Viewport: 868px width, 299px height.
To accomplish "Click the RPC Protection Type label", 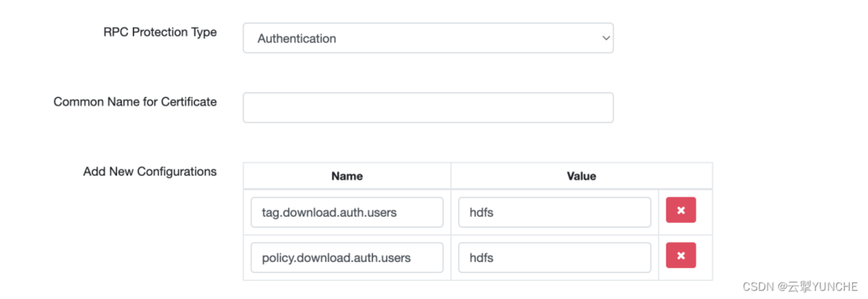I will tap(160, 32).
